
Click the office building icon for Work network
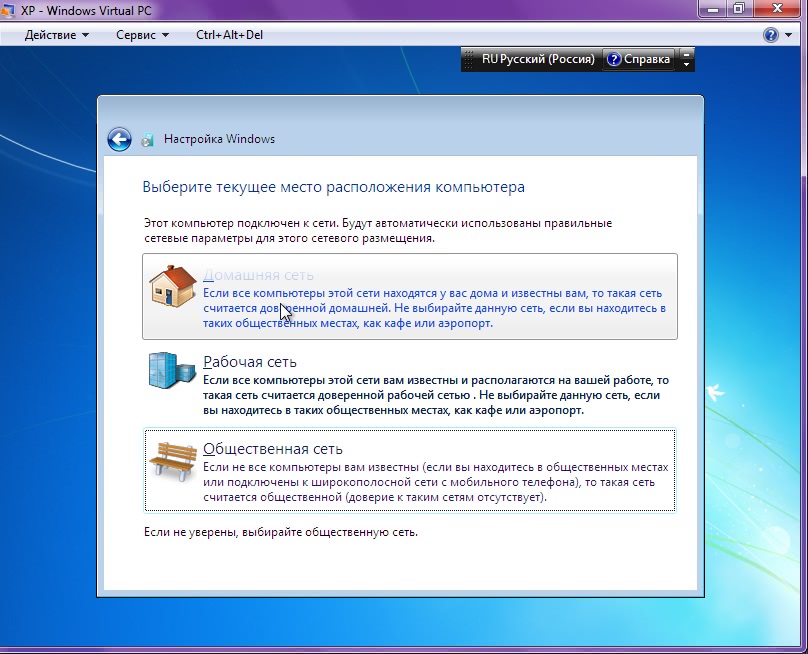(x=172, y=370)
